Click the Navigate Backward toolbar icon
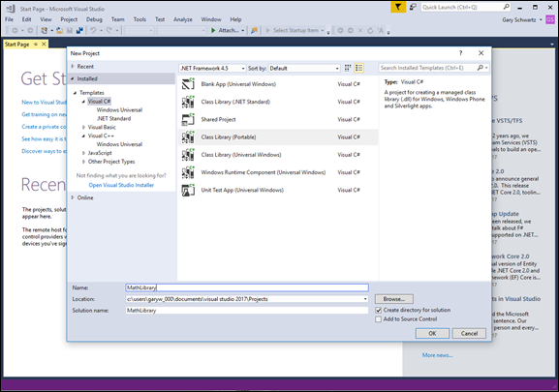 (x=15, y=31)
